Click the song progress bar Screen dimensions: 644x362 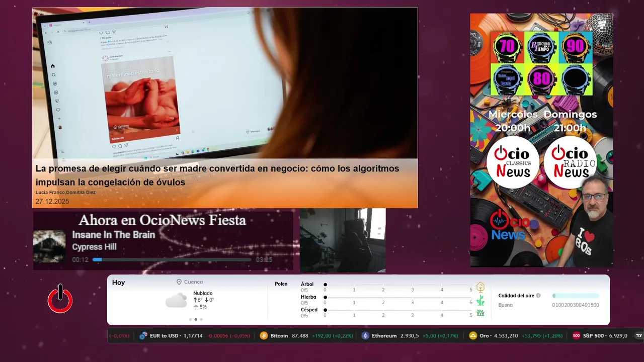pyautogui.click(x=172, y=259)
